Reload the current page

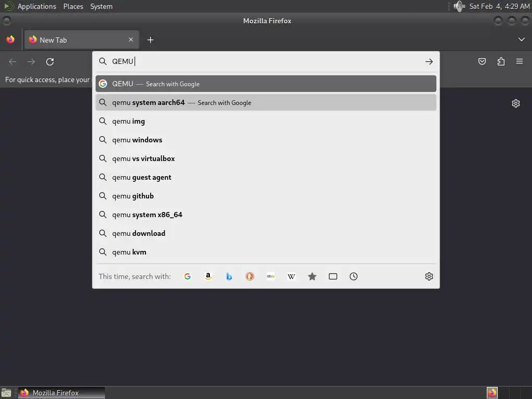pyautogui.click(x=50, y=62)
